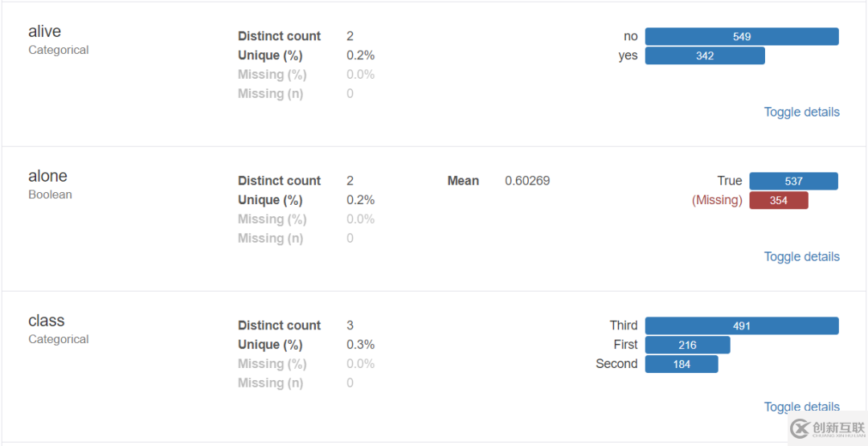Select the True bar showing 537
The width and height of the screenshot is (868, 446).
click(x=793, y=182)
